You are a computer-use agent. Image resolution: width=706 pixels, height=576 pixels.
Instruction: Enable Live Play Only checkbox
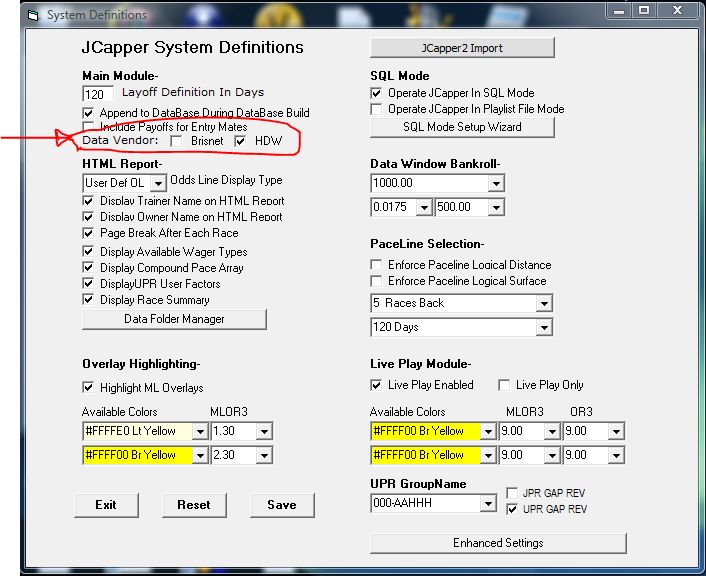[x=504, y=385]
